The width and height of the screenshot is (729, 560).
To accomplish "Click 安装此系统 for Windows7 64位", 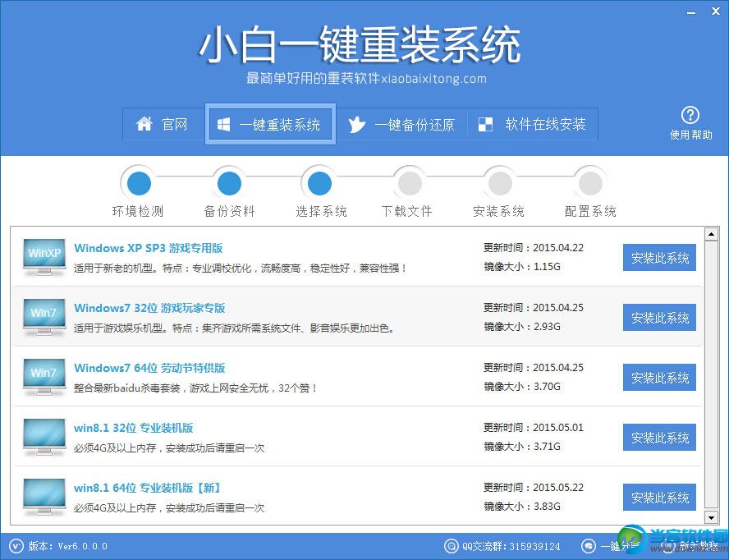I will click(x=659, y=377).
